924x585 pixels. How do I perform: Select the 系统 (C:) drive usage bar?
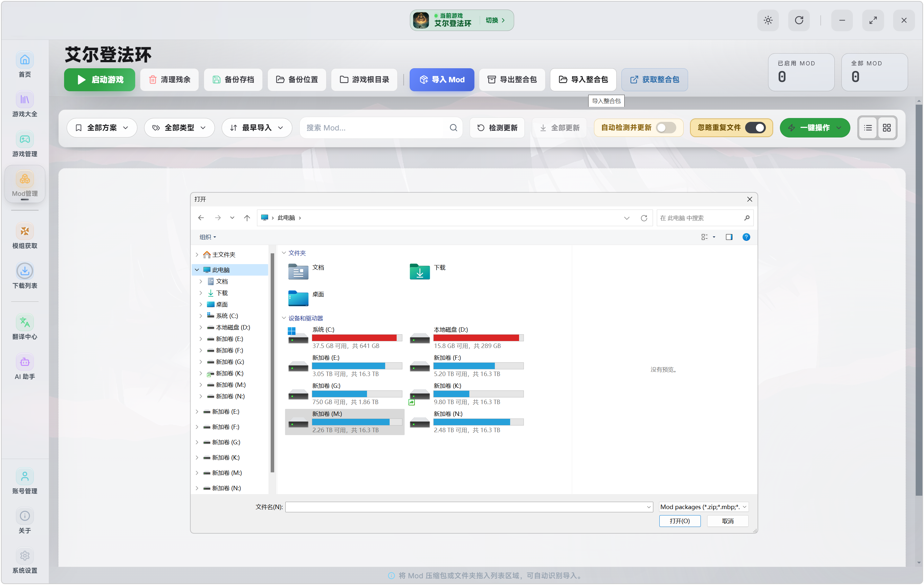[357, 338]
